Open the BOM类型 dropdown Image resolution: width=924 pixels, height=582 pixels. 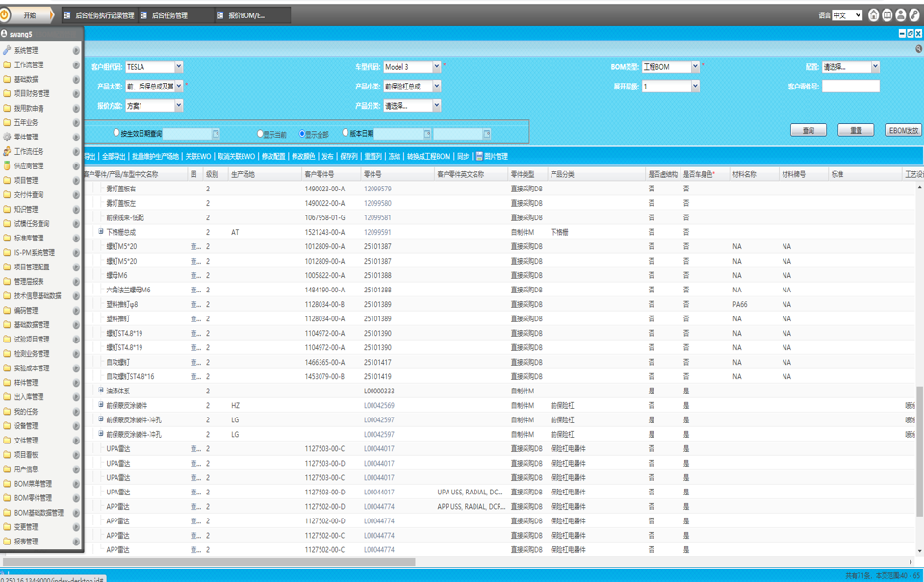pyautogui.click(x=695, y=67)
